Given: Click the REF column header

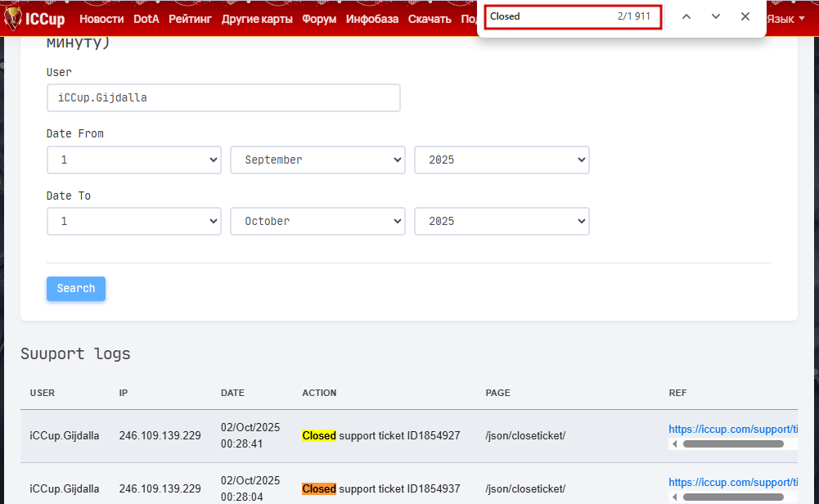Looking at the screenshot, I should pos(677,393).
